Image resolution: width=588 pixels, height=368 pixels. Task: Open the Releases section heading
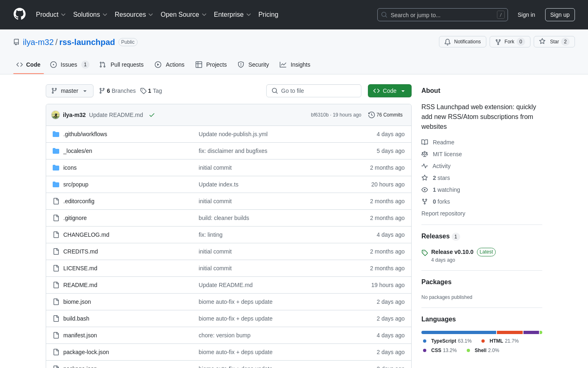(x=435, y=236)
